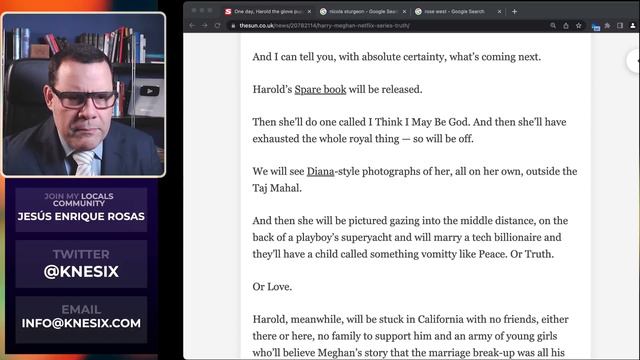This screenshot has width=640, height=360.
Task: Switch to the 'nicola sturgeon' Google Search tab
Action: click(x=362, y=11)
